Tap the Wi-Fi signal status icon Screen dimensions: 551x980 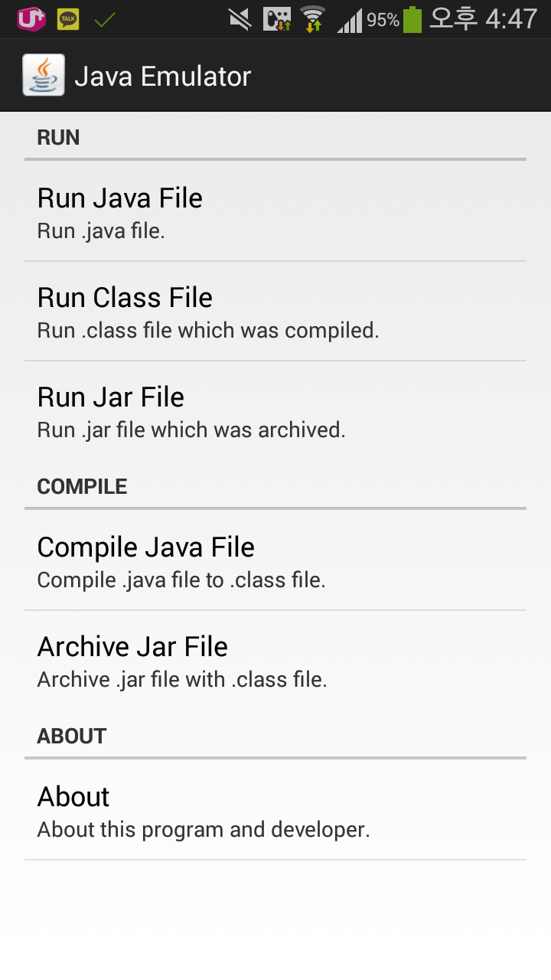pos(312,19)
